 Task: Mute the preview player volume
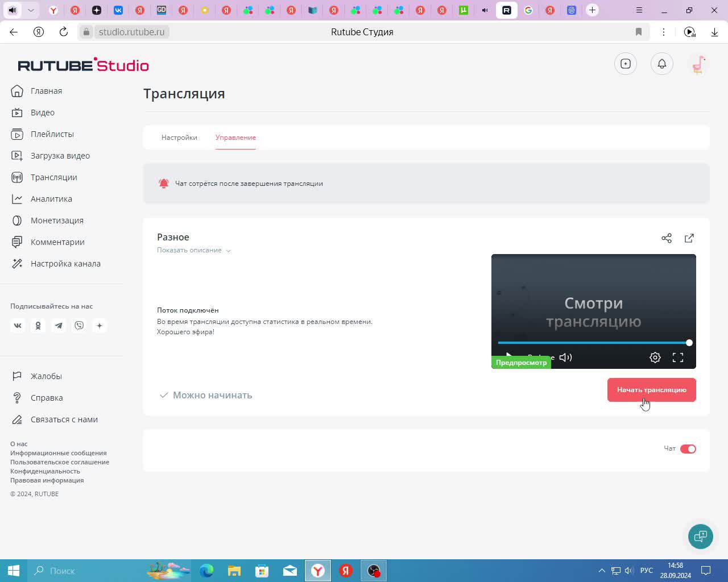tap(565, 357)
